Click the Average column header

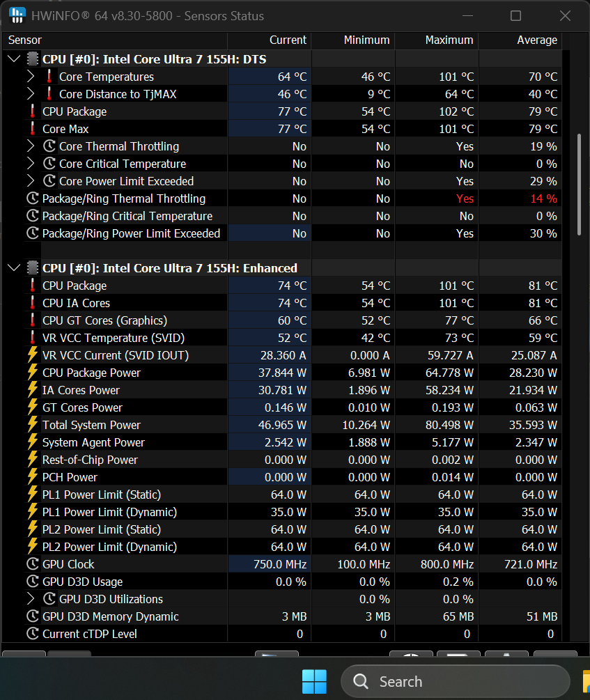tap(520, 40)
